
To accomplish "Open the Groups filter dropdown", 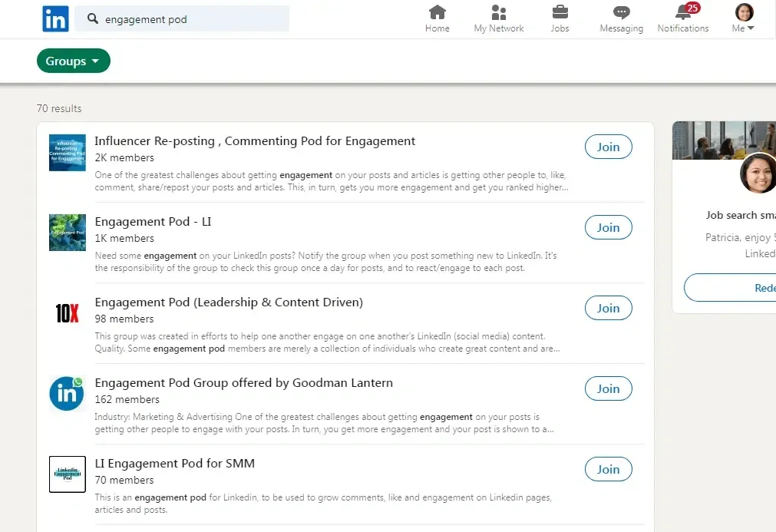I will [73, 61].
